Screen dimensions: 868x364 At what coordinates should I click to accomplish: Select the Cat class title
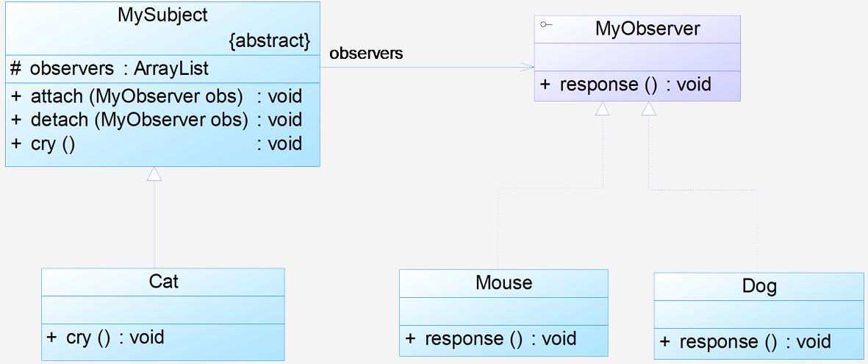tap(164, 282)
